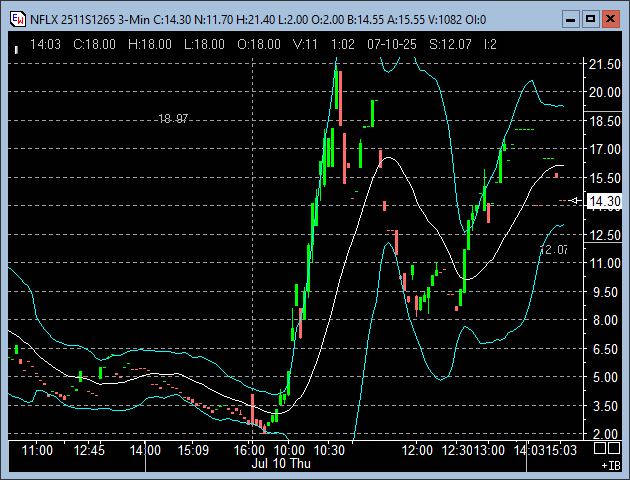Click the 17.00 price axis label
Viewport: 630px width, 480px height.
(604, 149)
